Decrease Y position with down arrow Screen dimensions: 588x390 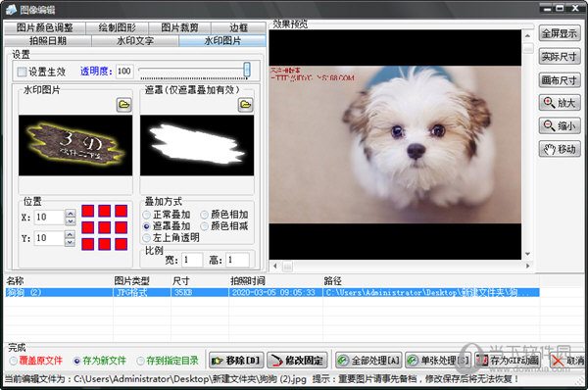click(x=71, y=242)
